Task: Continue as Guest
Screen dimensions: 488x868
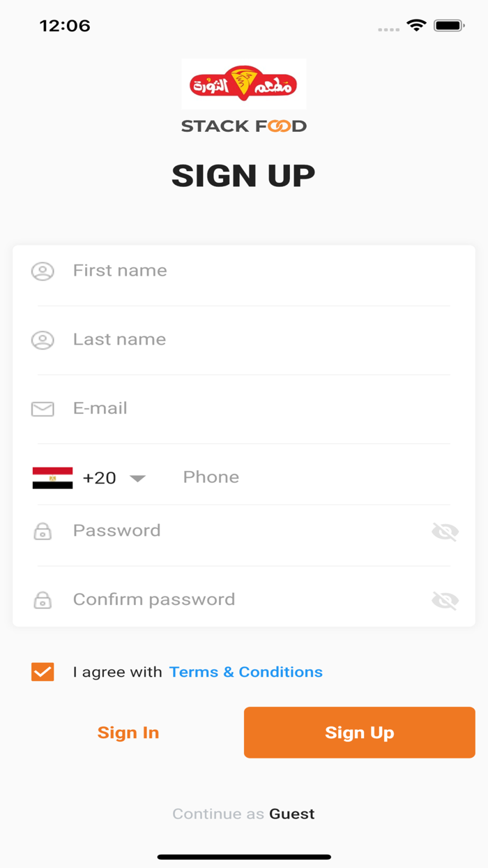Action: (x=291, y=814)
